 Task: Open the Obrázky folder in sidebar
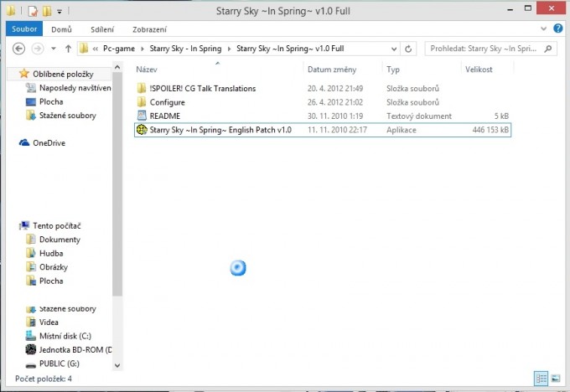(x=54, y=267)
